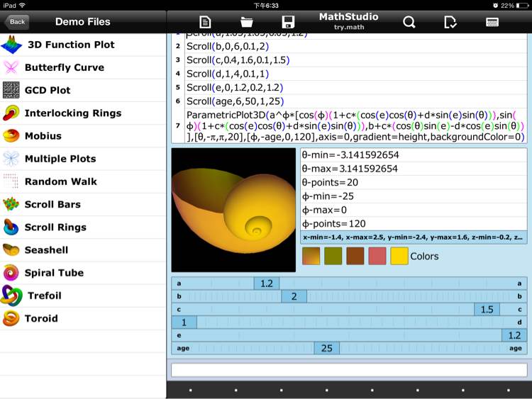Screen dimensions: 532x399
Task: Select the Random Walk icon
Action: coord(11,181)
